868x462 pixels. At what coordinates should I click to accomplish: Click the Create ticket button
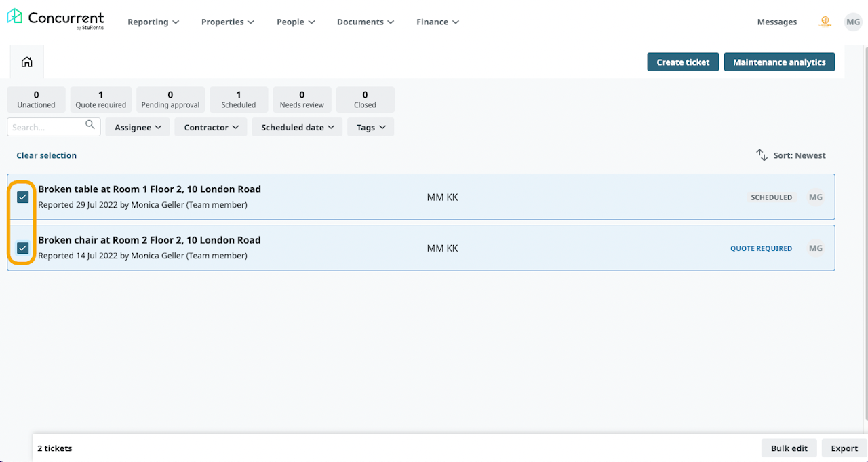[x=683, y=62]
